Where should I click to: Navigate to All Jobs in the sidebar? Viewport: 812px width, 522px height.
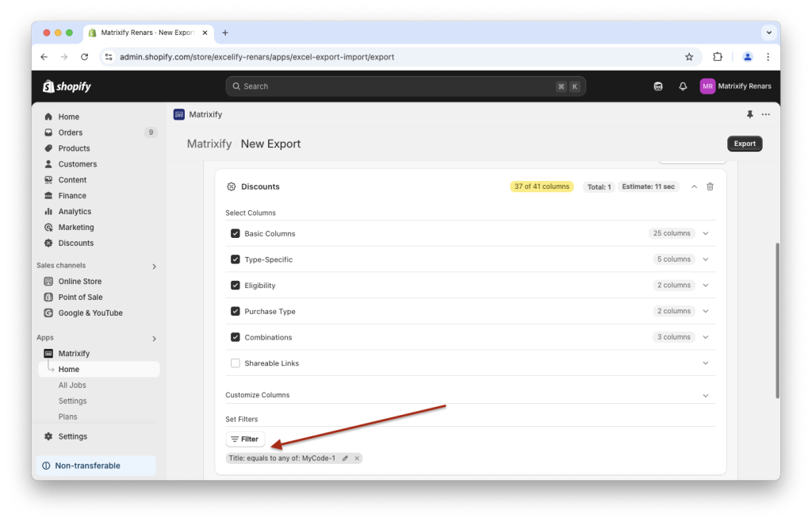[x=72, y=385]
